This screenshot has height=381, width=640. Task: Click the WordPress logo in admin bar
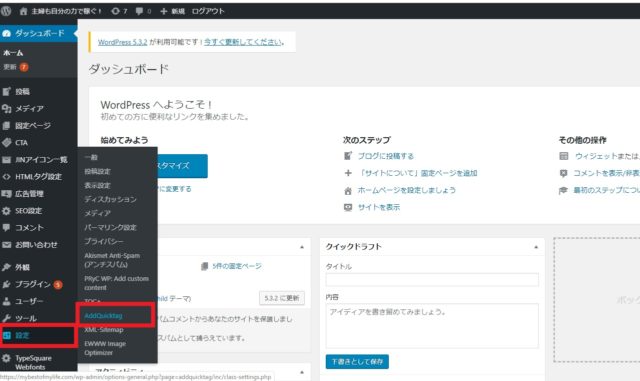(x=6, y=11)
